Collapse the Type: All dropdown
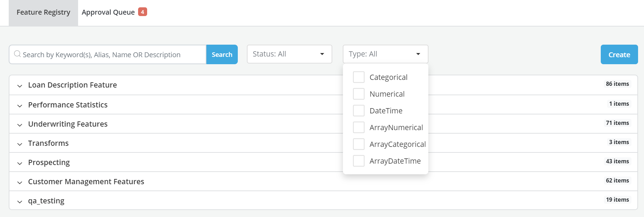The width and height of the screenshot is (644, 217). 385,54
